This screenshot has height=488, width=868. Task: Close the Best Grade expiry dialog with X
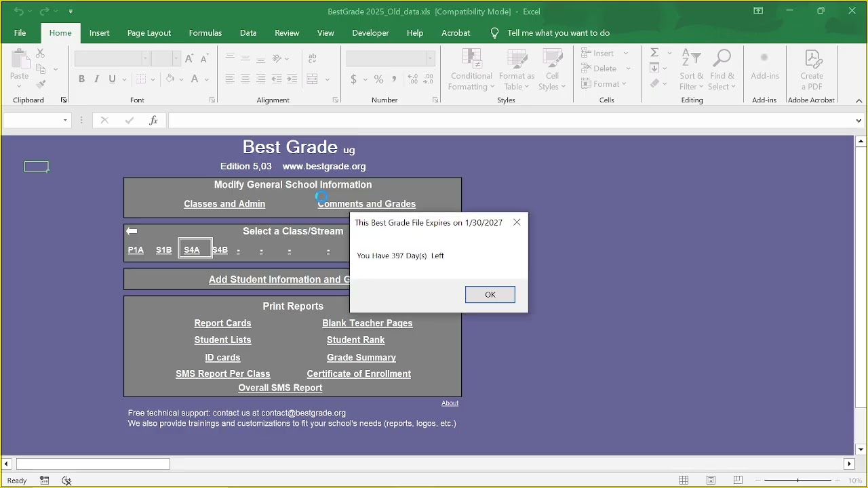(x=517, y=222)
